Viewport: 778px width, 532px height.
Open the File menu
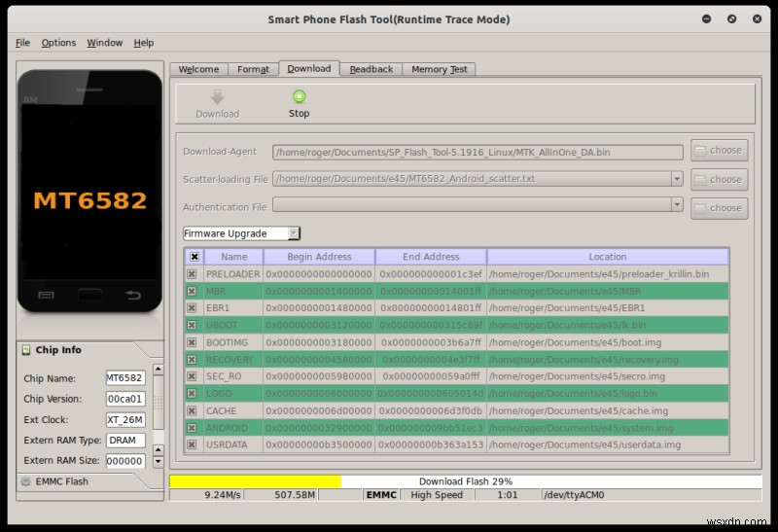coord(22,43)
